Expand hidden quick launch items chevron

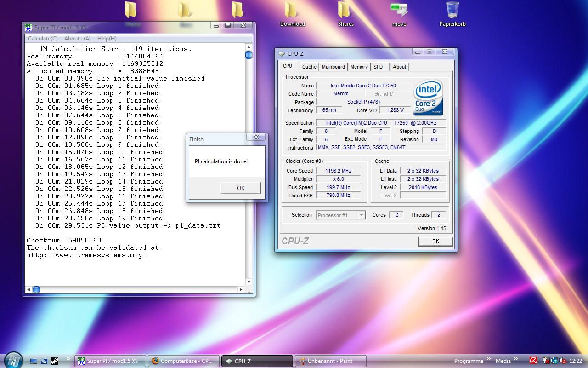click(x=68, y=359)
